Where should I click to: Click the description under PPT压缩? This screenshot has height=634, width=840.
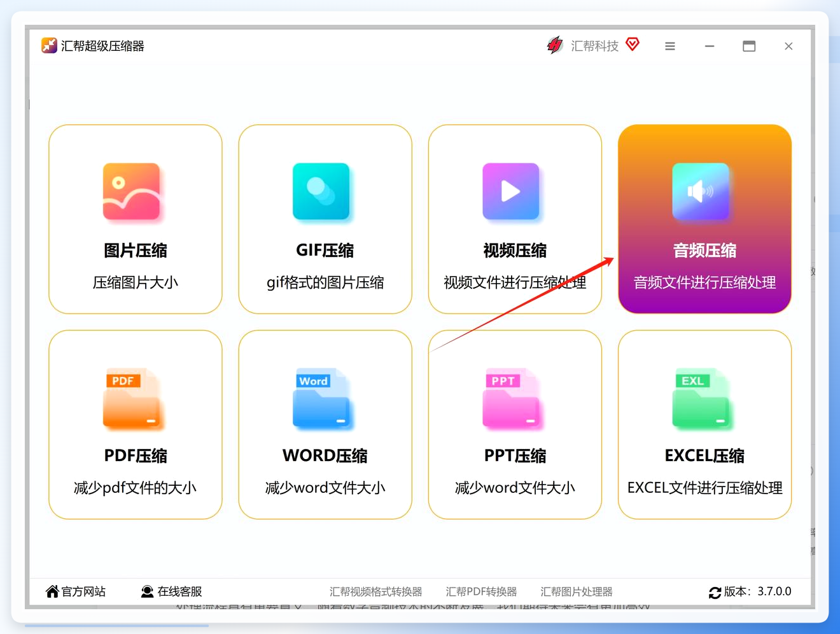click(x=515, y=488)
